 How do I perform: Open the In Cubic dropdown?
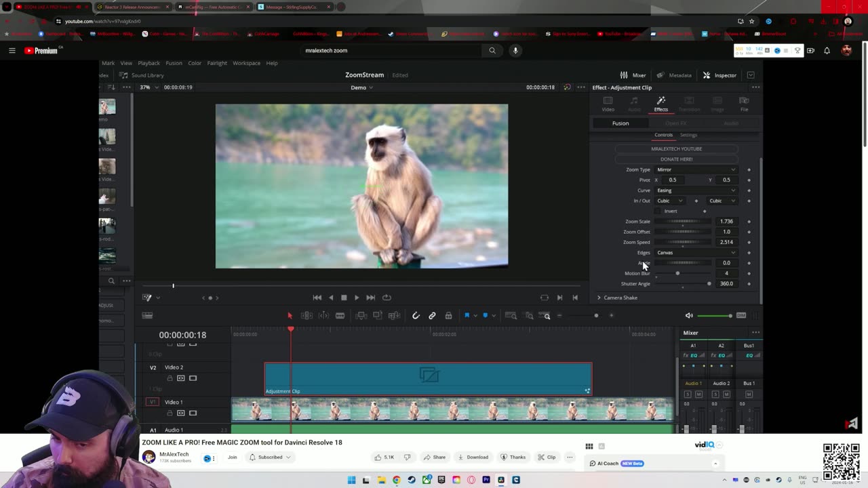coord(669,201)
